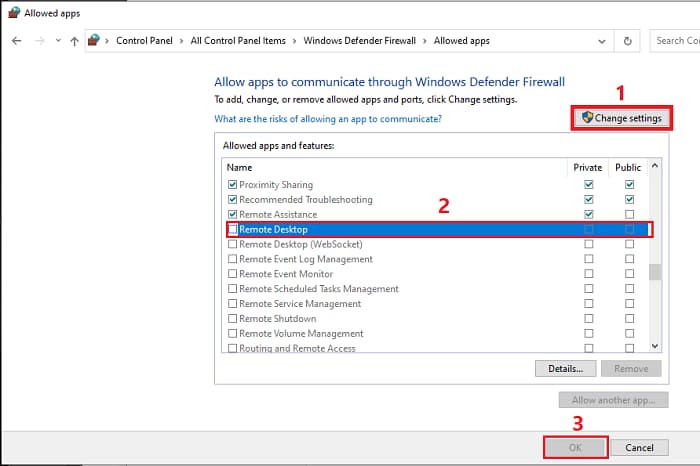This screenshot has height=466, width=700.
Task: Click the Forward navigation arrow
Action: 40,41
